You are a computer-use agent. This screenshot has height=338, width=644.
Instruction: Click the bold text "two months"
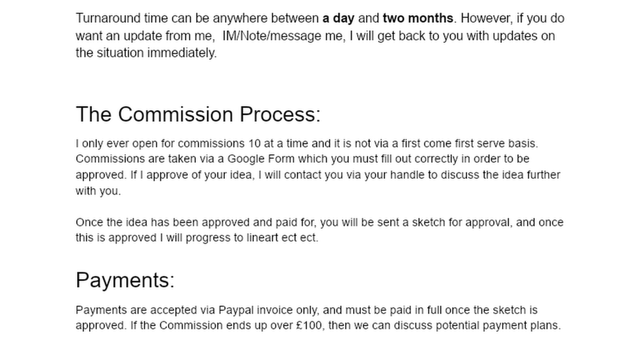(418, 18)
